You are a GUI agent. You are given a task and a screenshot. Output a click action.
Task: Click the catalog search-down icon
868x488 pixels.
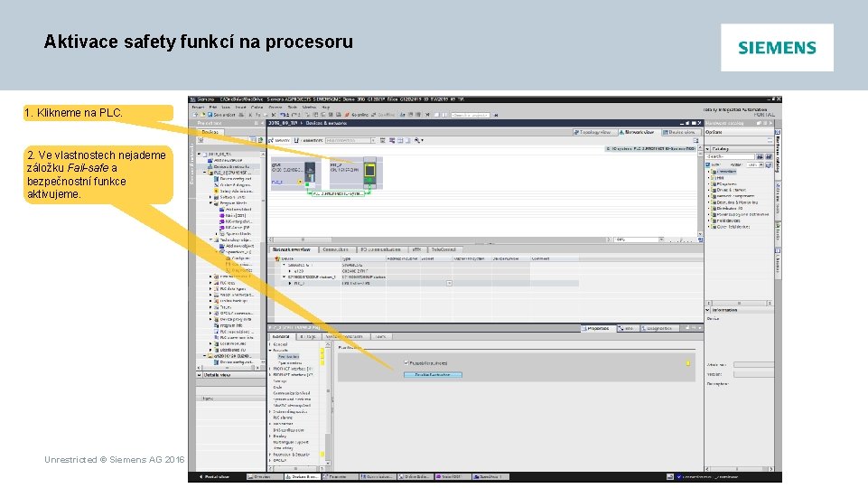[x=760, y=156]
